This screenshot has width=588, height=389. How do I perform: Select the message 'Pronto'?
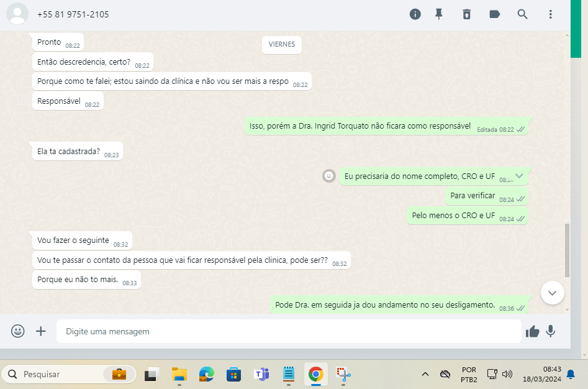tap(58, 42)
